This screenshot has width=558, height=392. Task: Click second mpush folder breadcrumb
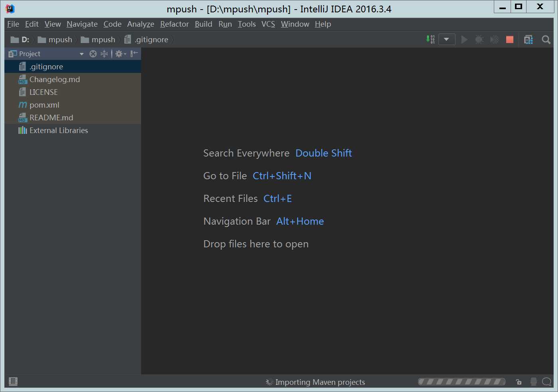98,39
